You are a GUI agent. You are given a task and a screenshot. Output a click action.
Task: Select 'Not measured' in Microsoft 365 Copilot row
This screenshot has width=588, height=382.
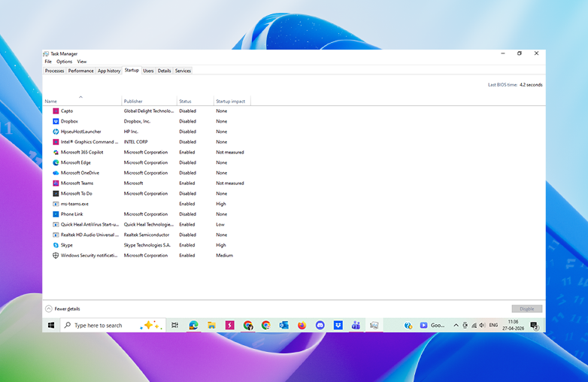[230, 152]
